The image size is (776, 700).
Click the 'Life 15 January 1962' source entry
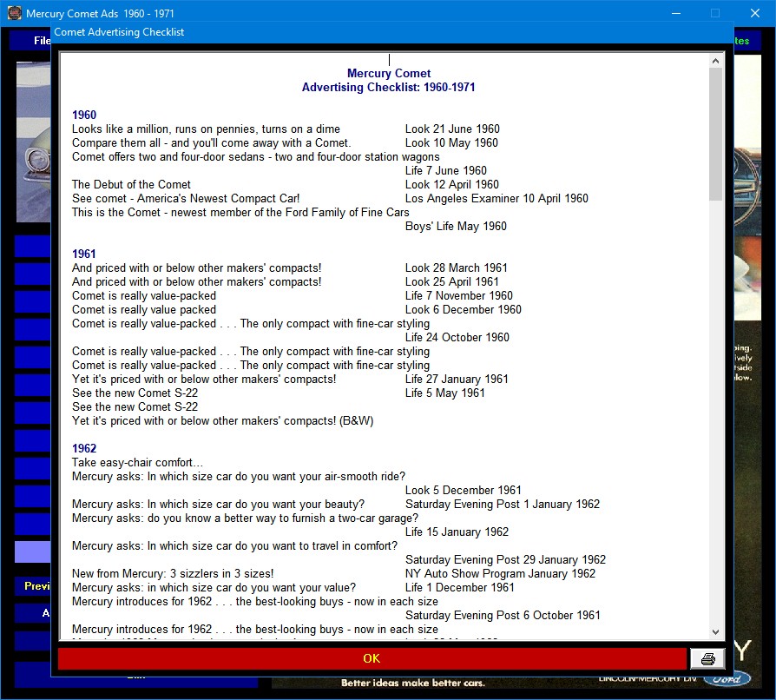point(457,532)
